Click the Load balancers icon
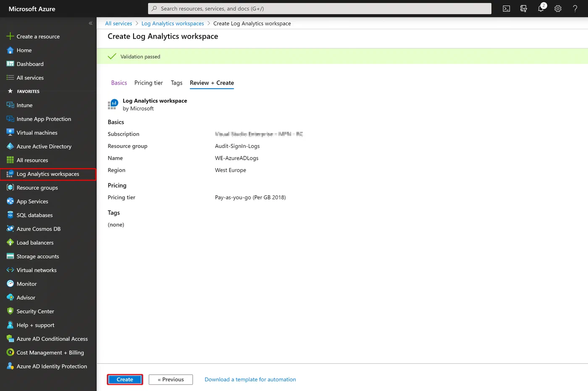The image size is (588, 391). pyautogui.click(x=10, y=243)
